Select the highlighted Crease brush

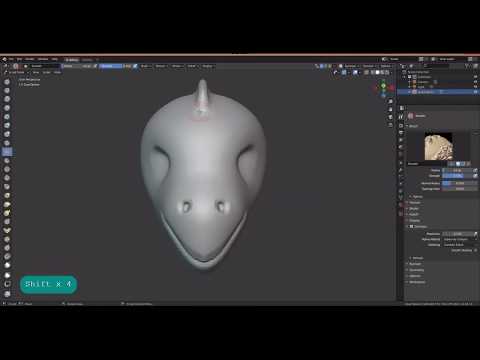tap(7, 152)
